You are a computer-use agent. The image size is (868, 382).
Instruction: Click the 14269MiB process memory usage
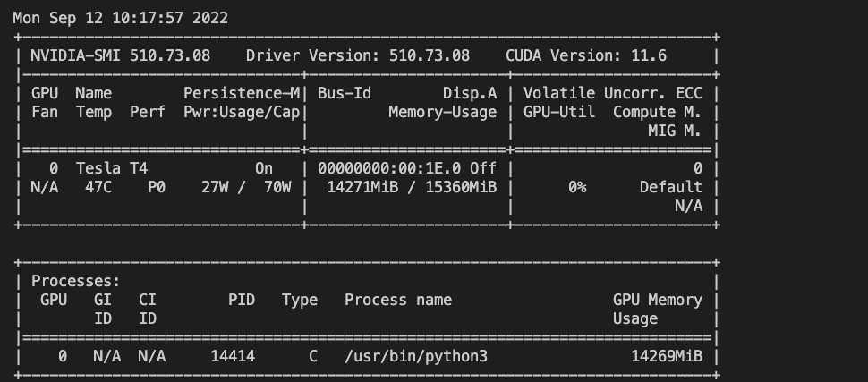[667, 357]
